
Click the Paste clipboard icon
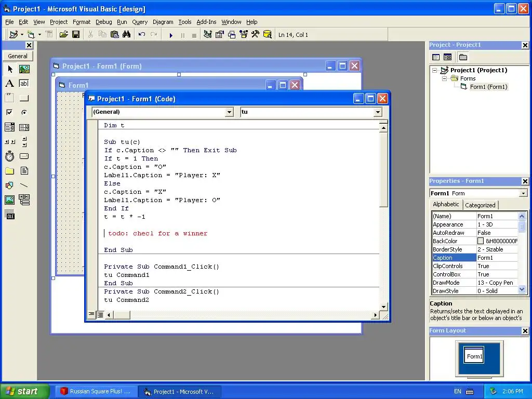(115, 35)
